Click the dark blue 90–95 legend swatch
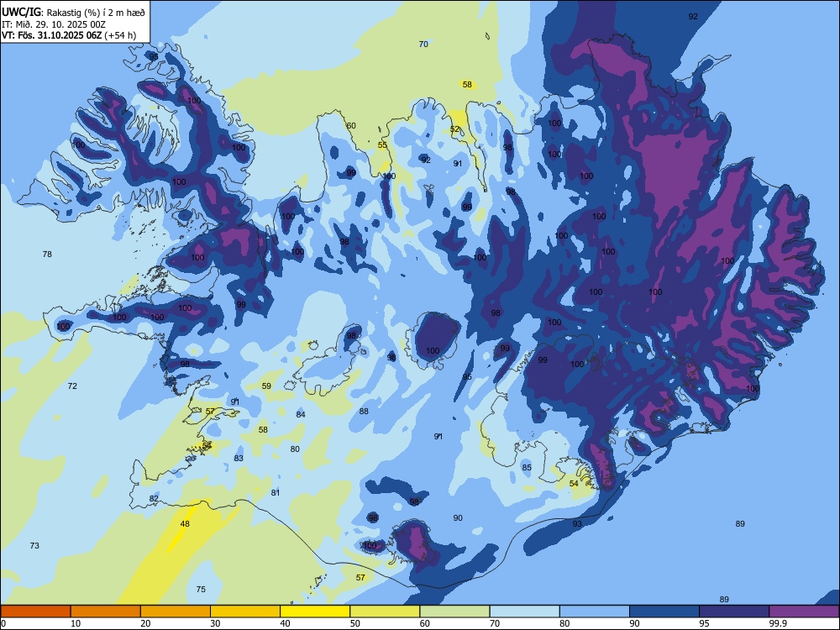Image resolution: width=840 pixels, height=630 pixels. pos(664,612)
